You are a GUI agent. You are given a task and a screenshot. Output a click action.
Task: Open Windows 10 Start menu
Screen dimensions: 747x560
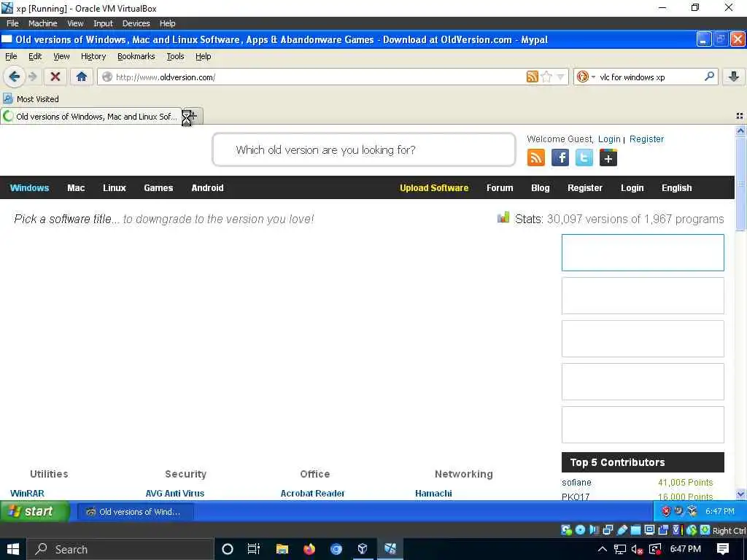click(x=13, y=549)
